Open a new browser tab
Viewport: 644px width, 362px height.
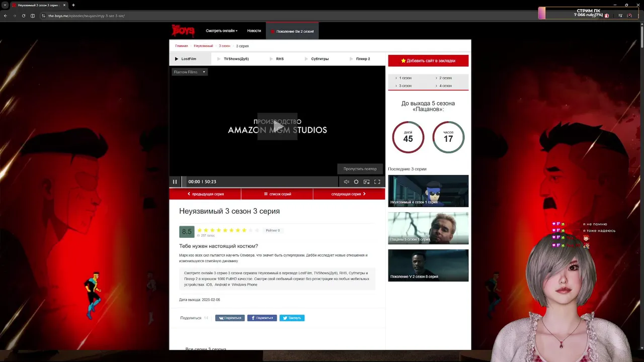[73, 5]
